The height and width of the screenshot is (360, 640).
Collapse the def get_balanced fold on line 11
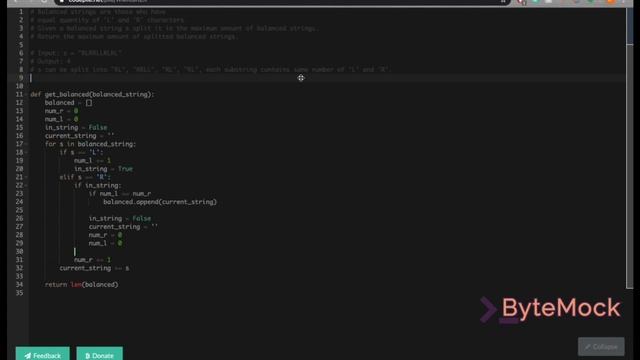(27, 95)
